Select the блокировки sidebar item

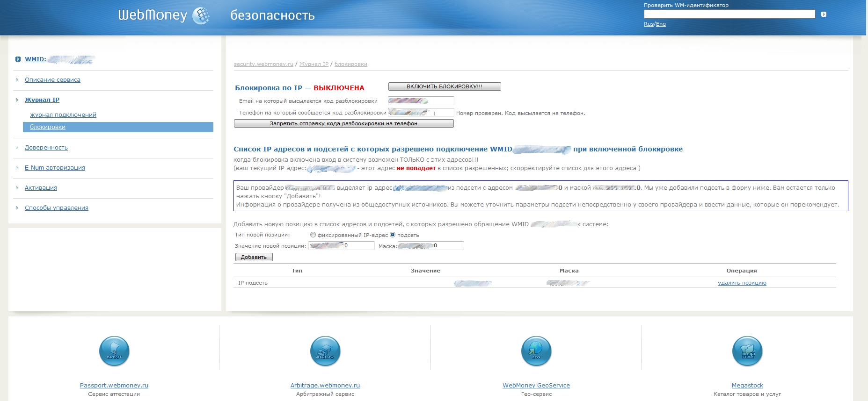[x=118, y=127]
